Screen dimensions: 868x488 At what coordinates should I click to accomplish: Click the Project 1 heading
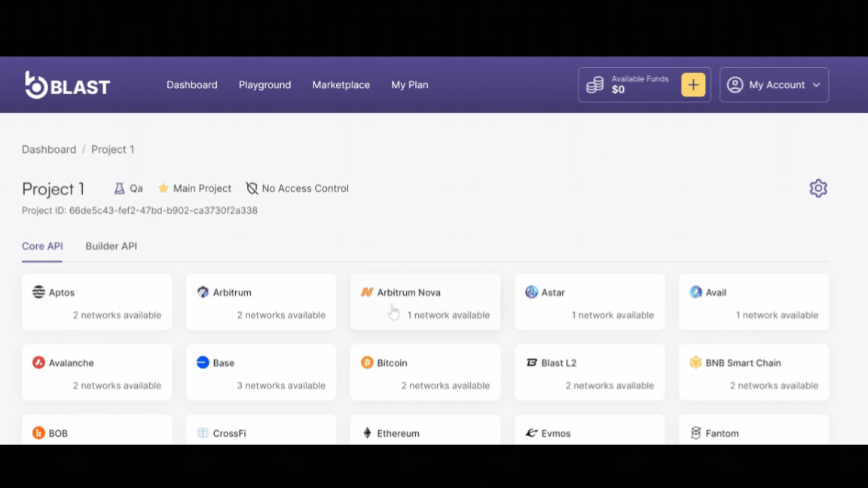(53, 189)
